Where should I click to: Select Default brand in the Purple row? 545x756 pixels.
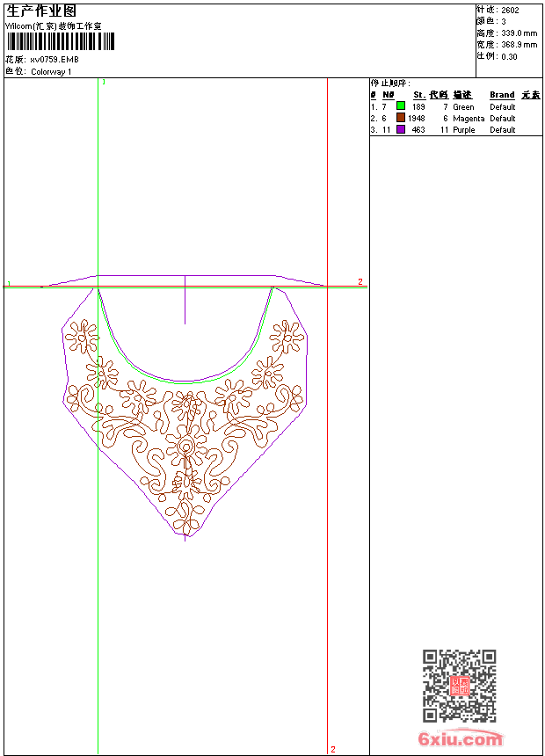(x=502, y=130)
